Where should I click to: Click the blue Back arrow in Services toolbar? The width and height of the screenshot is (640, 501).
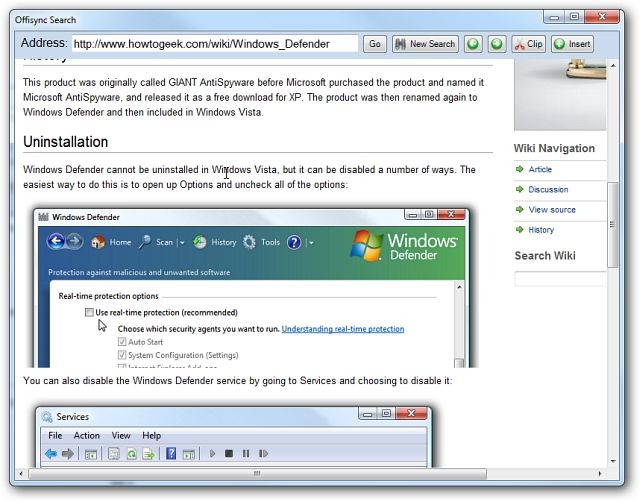click(51, 454)
